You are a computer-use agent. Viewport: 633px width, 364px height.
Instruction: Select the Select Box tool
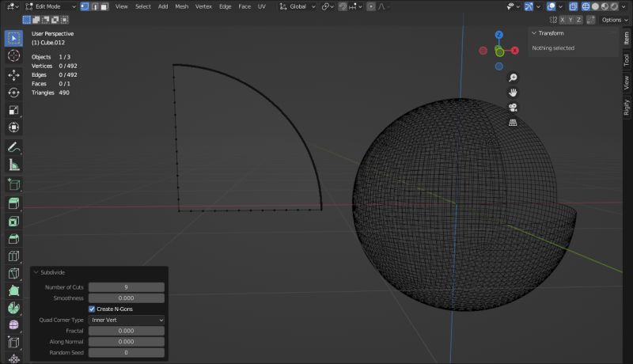13,38
